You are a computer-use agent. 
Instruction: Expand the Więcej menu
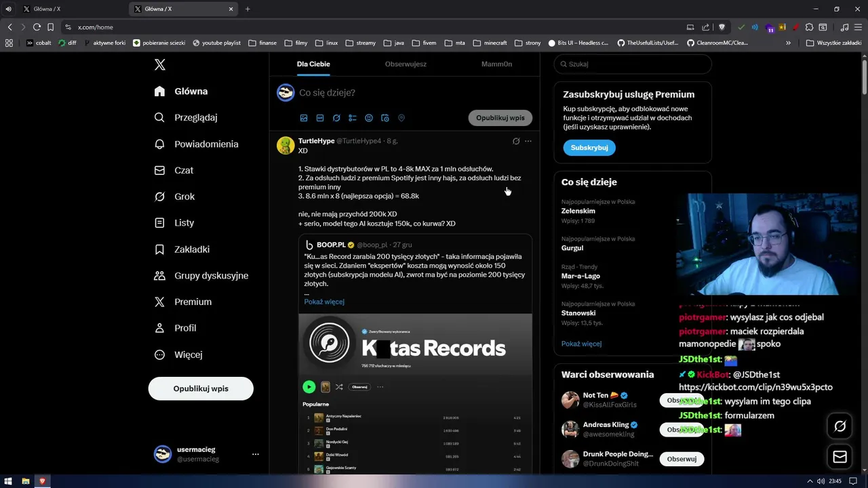178,354
